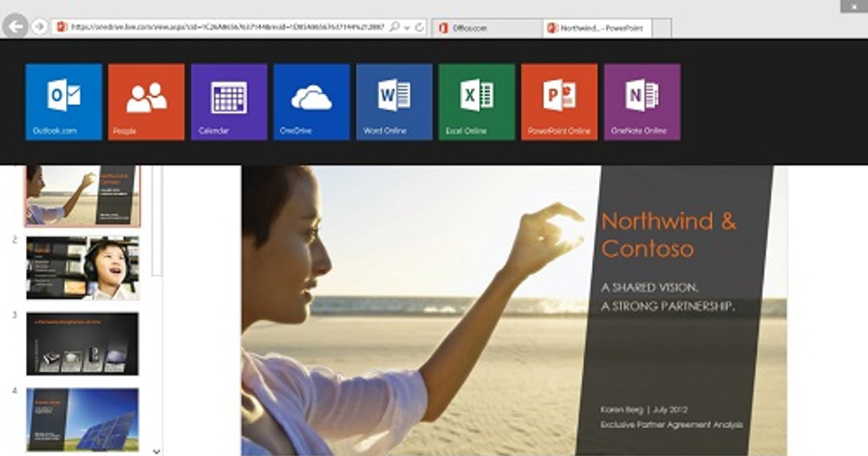This screenshot has width=868, height=456.
Task: Open PowerPoint Online tile
Action: (x=559, y=102)
